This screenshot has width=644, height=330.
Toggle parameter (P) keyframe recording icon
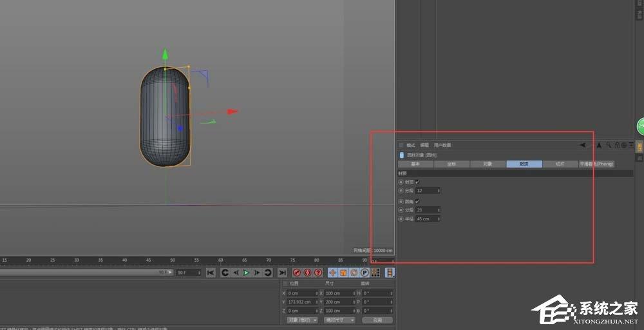tap(365, 273)
